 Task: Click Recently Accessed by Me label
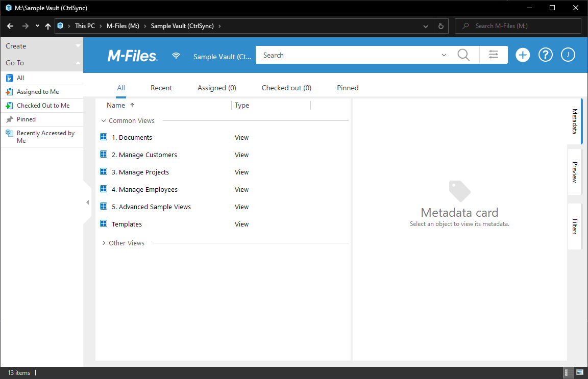click(46, 137)
